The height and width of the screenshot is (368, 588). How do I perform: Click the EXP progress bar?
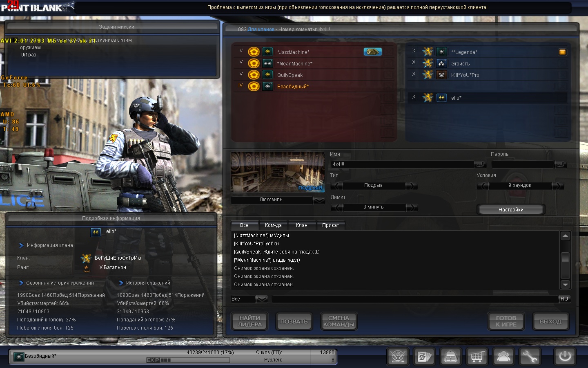(188, 360)
